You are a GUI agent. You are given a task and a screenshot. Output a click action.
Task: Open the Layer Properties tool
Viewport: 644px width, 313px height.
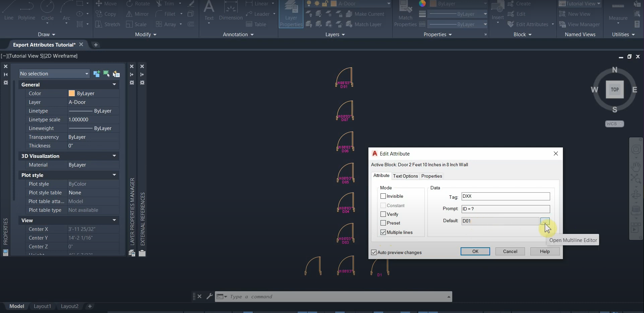pyautogui.click(x=291, y=14)
